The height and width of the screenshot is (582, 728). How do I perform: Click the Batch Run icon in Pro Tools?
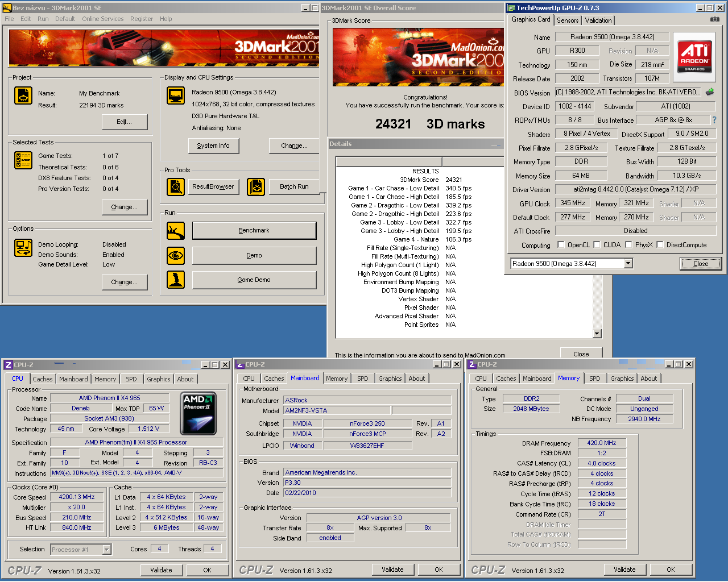pos(256,186)
